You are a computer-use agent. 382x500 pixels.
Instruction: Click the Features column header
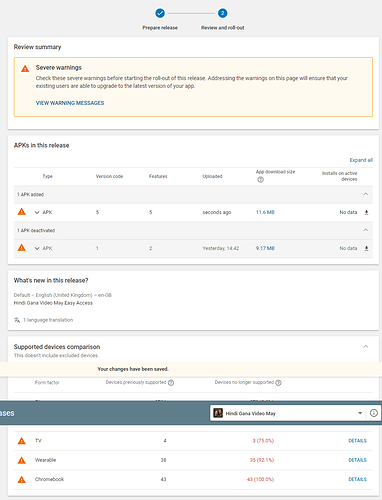coord(158,176)
